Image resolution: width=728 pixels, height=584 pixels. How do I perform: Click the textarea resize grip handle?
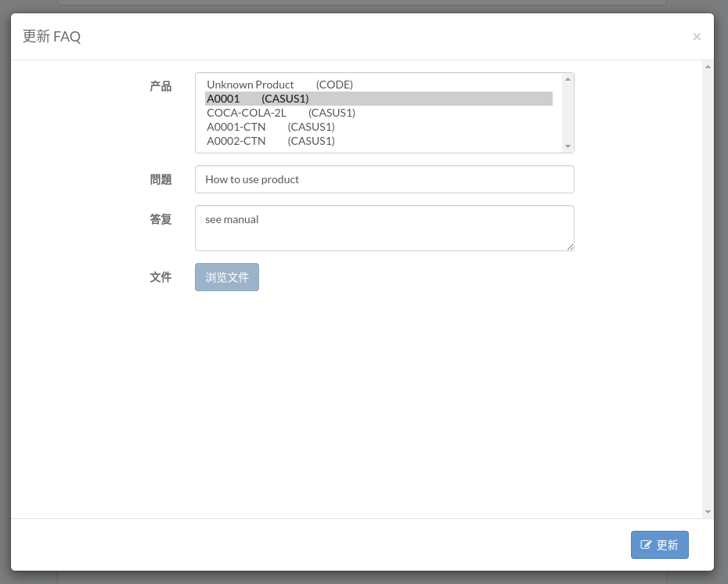click(570, 247)
